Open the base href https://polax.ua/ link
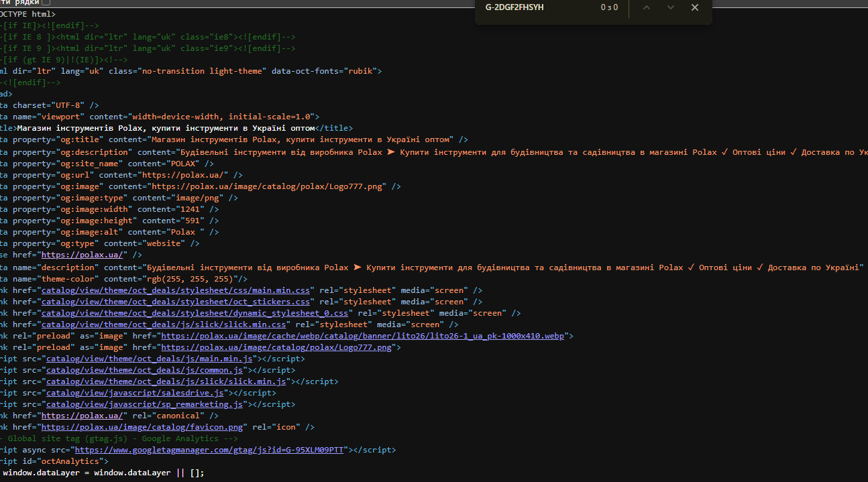The image size is (868, 482). click(x=82, y=255)
